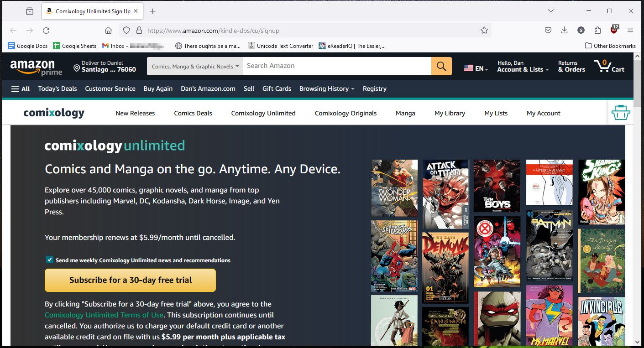Open Account & Lists menu
The width and height of the screenshot is (644, 348).
(x=523, y=67)
